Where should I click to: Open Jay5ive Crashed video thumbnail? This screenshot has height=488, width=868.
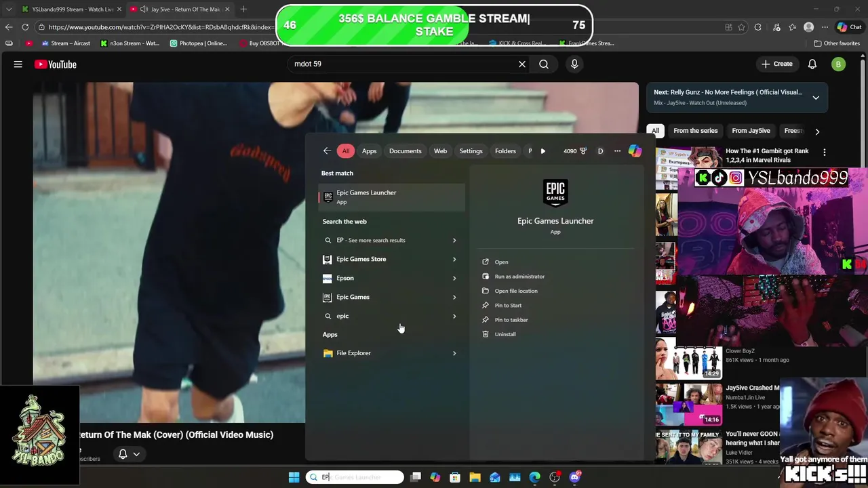tap(689, 404)
